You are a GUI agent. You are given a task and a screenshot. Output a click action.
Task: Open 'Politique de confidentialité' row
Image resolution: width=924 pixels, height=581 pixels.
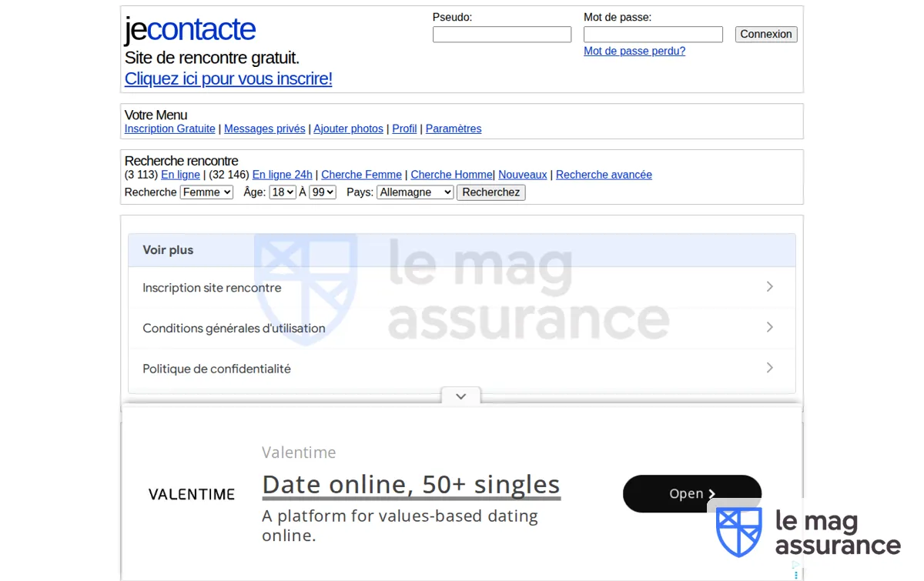[x=461, y=369]
